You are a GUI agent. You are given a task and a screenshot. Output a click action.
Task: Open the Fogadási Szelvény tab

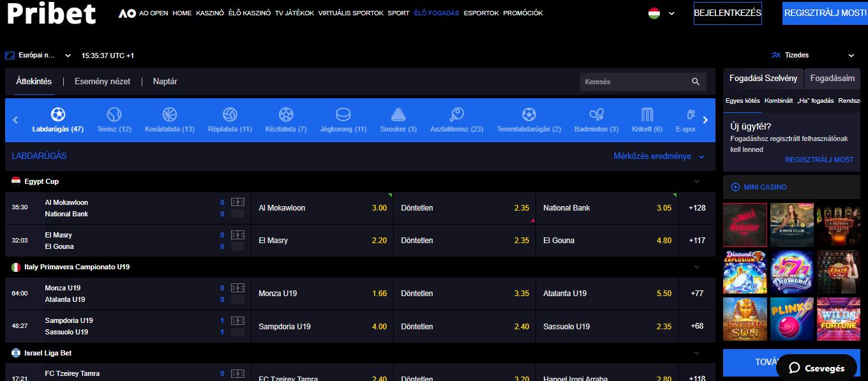[x=763, y=78]
